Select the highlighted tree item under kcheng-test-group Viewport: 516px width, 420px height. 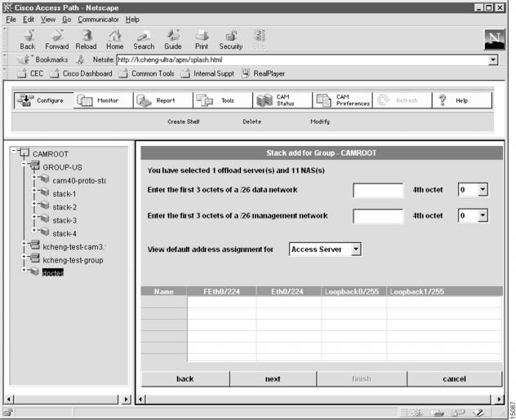(x=53, y=272)
